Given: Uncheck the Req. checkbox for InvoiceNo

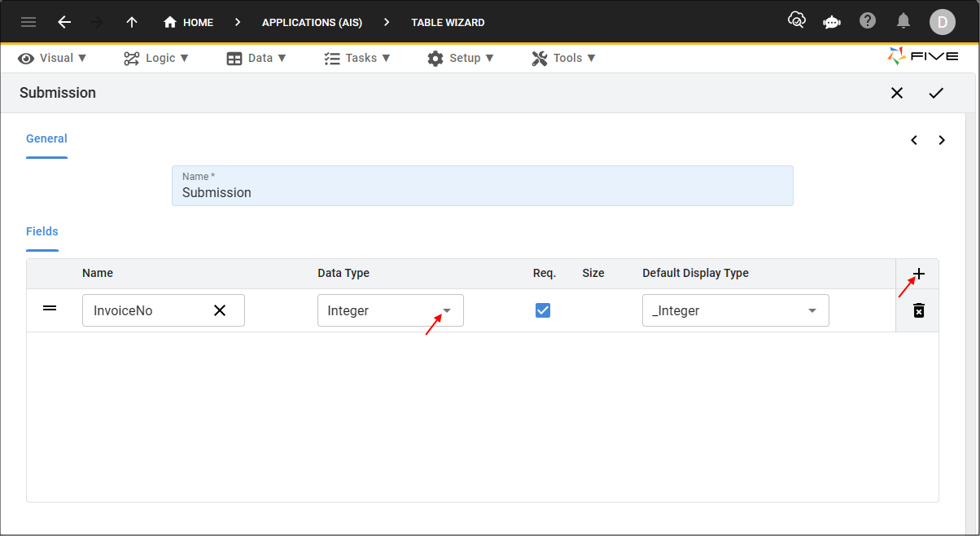Looking at the screenshot, I should click(543, 310).
